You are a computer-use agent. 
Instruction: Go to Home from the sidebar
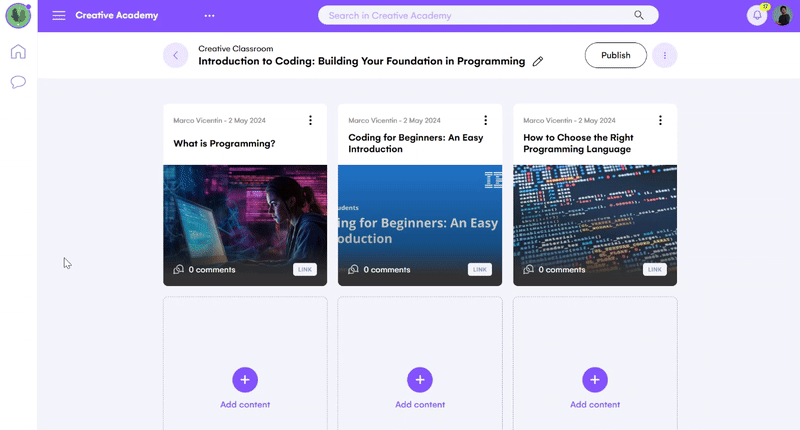(18, 52)
